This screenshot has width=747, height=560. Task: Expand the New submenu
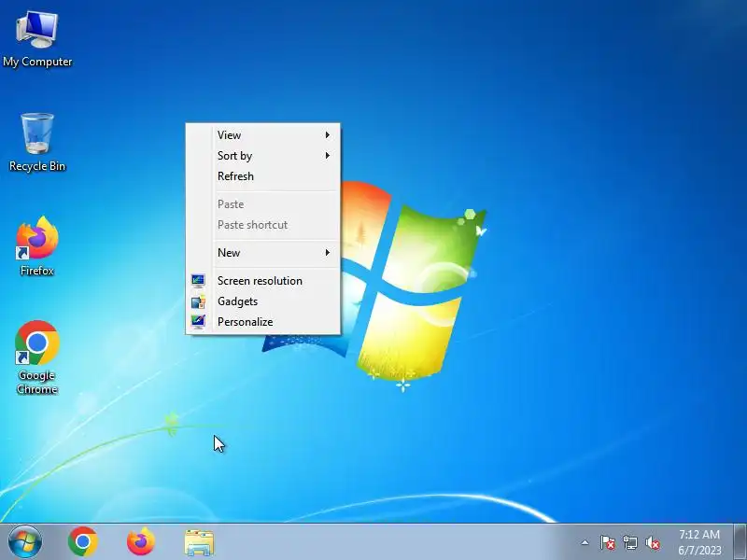point(263,253)
